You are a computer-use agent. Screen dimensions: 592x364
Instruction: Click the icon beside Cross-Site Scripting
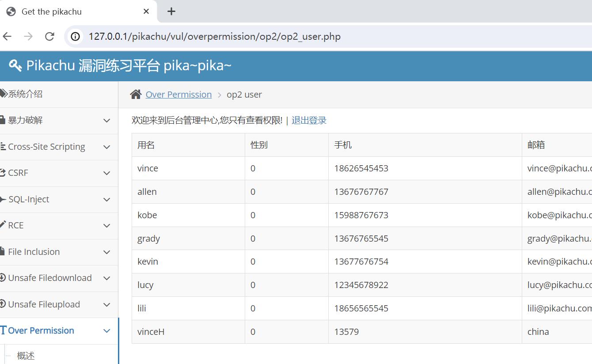tap(3, 147)
